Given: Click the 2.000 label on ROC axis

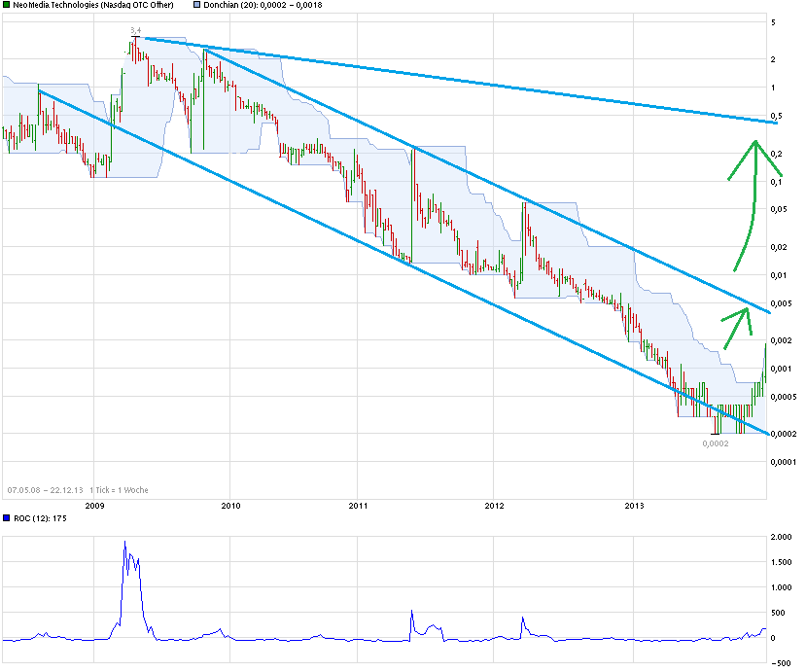Looking at the screenshot, I should click(784, 537).
